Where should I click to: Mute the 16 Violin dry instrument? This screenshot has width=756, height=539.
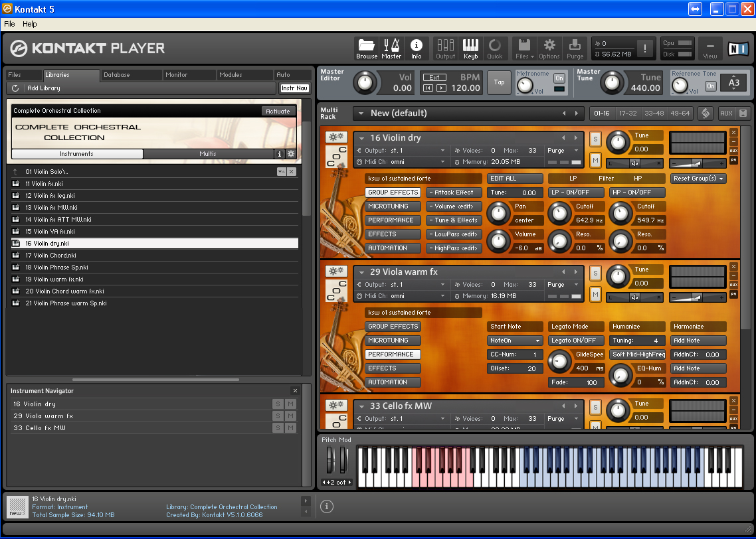595,161
